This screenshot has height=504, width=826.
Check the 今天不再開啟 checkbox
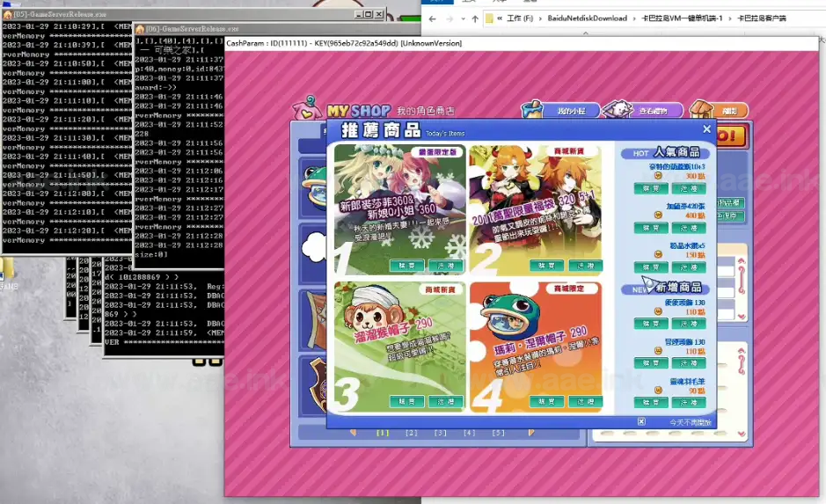[x=641, y=422]
